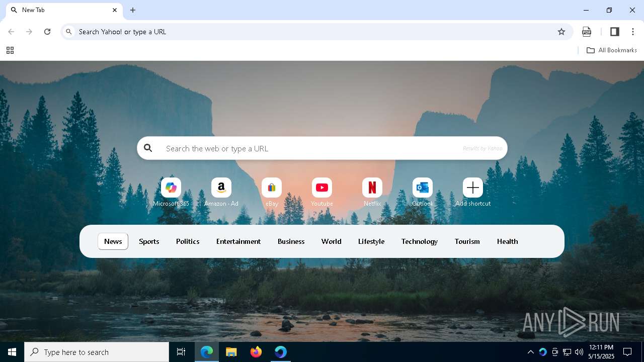The height and width of the screenshot is (362, 644).
Task: Open the blue swirl browser on taskbar
Action: click(x=281, y=352)
